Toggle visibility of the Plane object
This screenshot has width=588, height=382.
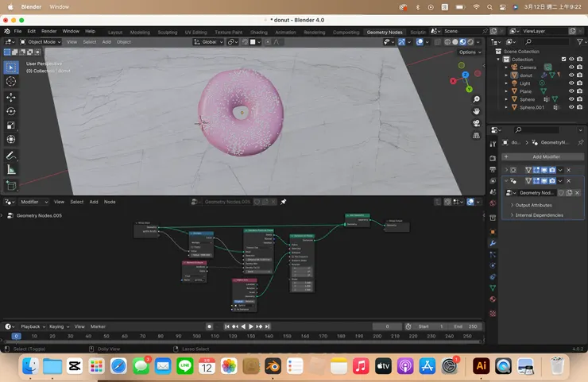click(571, 91)
